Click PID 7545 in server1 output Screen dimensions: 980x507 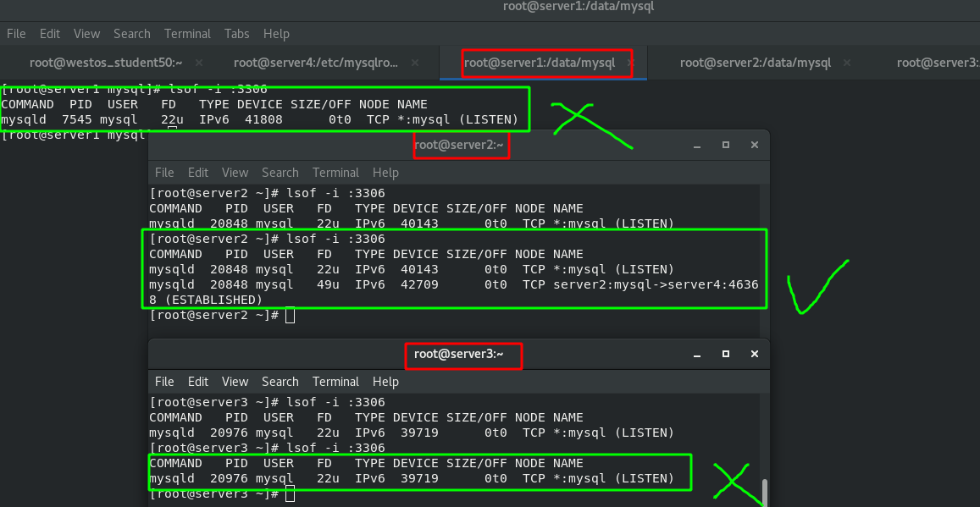point(77,119)
